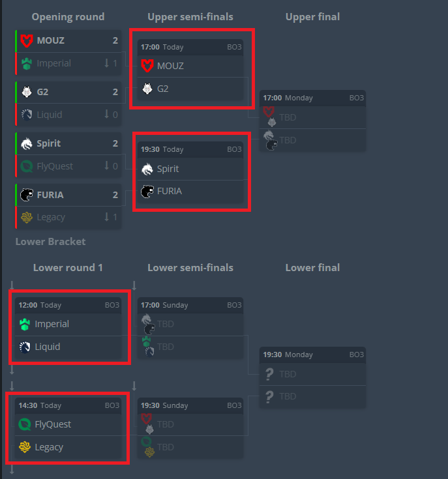Click the MOUZ heart logo in opening round
The width and height of the screenshot is (448, 479).
27,40
